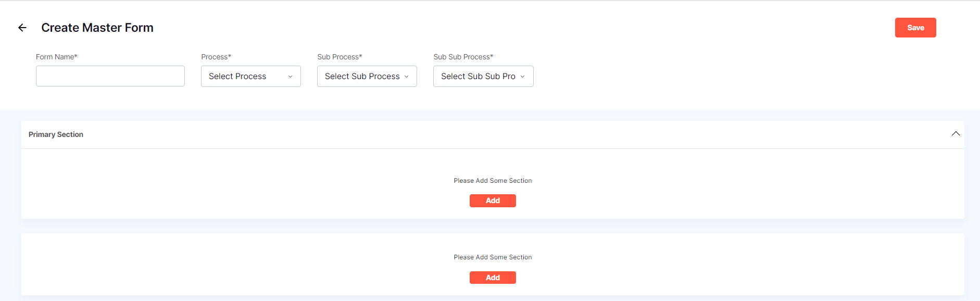Open the Select Sub Process dropdown

[367, 76]
